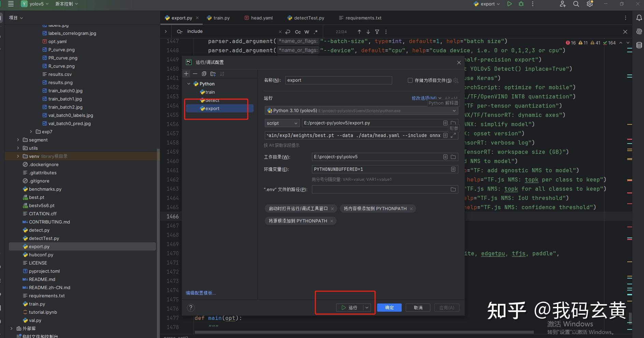Close the find bar

click(625, 32)
